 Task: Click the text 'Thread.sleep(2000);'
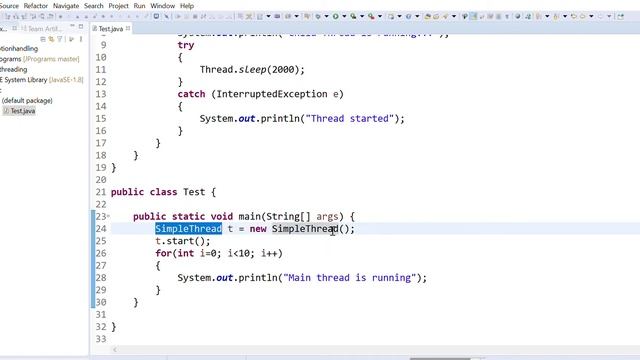pyautogui.click(x=252, y=70)
